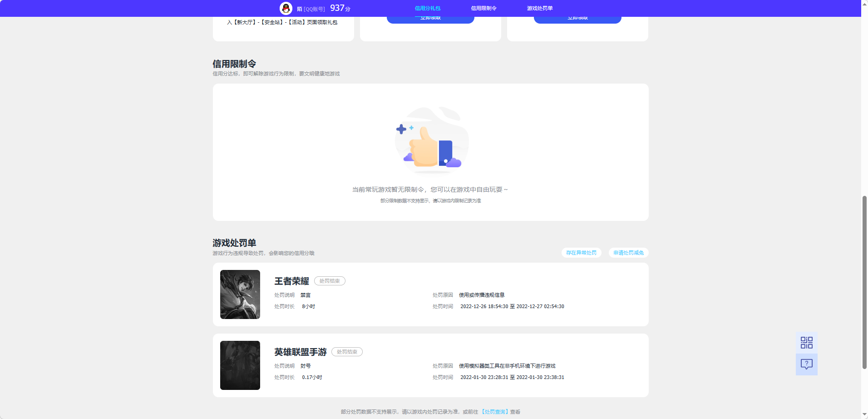This screenshot has width=868, height=419.
Task: Click the question-mark feedback icon
Action: pos(807,364)
